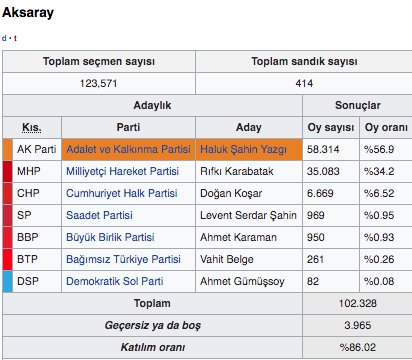
Task: Open the 'd' discussion link under Aksaray
Action: tap(4, 38)
